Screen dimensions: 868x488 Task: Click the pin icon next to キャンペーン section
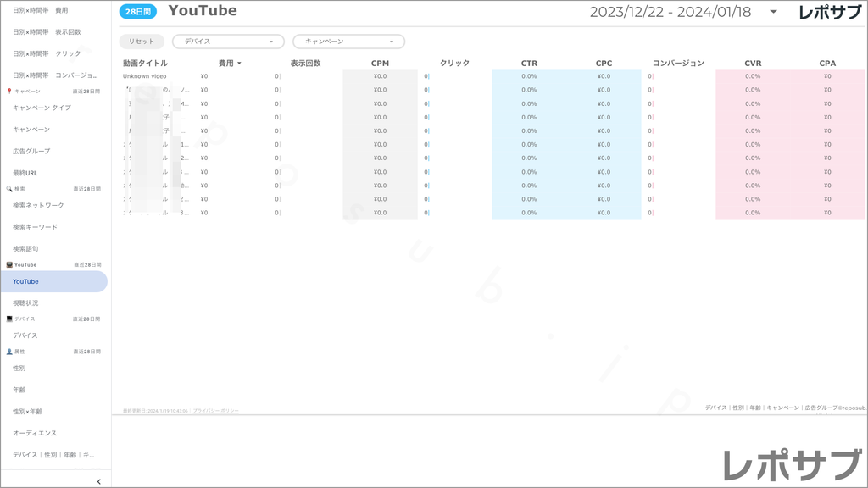pyautogui.click(x=8, y=91)
